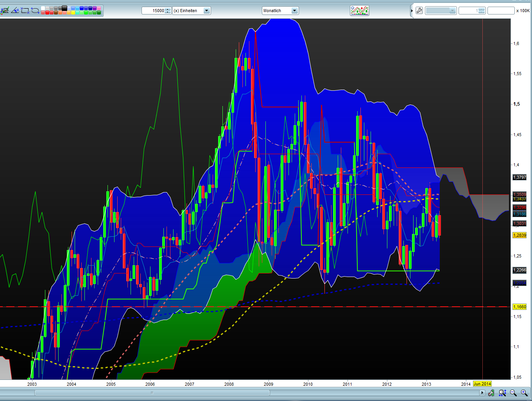Click the empty field before x 100K
The height and width of the screenshot is (401, 532).
click(x=501, y=11)
